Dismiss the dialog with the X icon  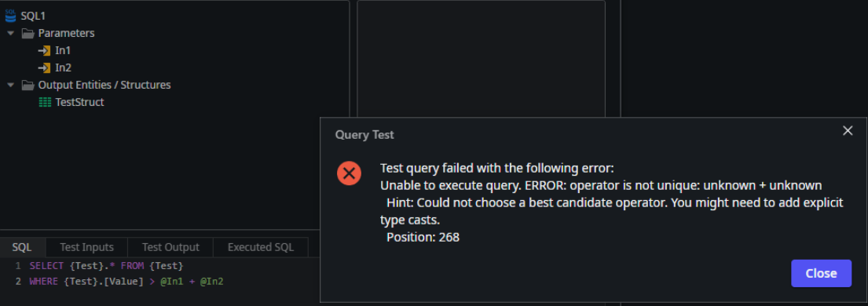tap(848, 130)
